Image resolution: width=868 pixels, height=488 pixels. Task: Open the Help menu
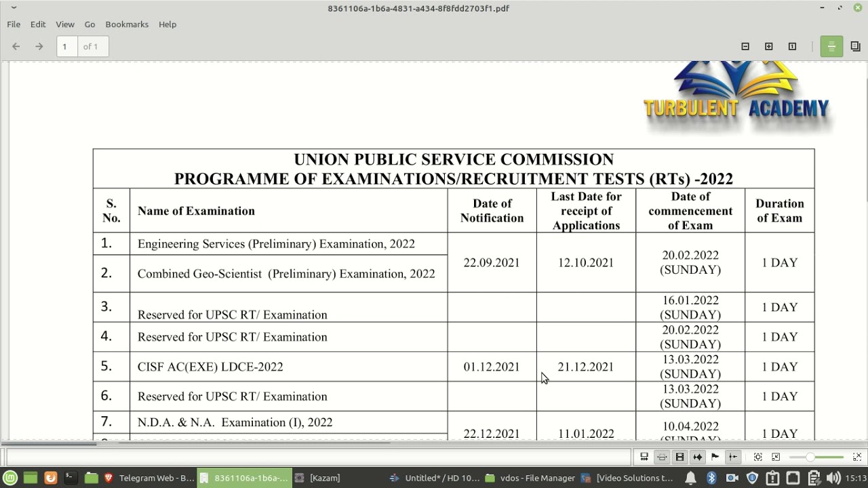[167, 24]
